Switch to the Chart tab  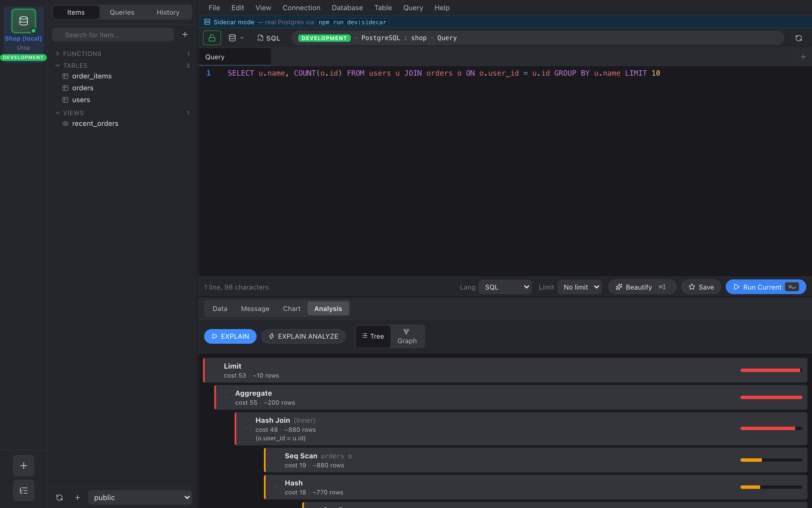pos(292,309)
